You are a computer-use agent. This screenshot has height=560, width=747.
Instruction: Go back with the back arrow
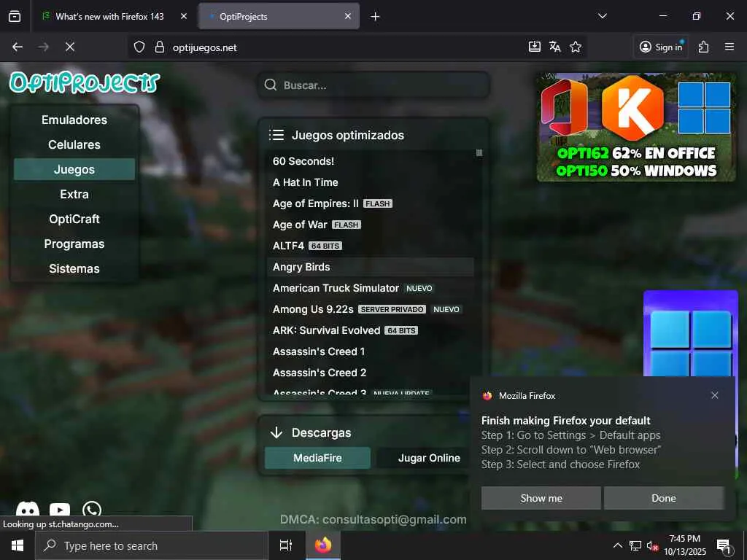[18, 47]
